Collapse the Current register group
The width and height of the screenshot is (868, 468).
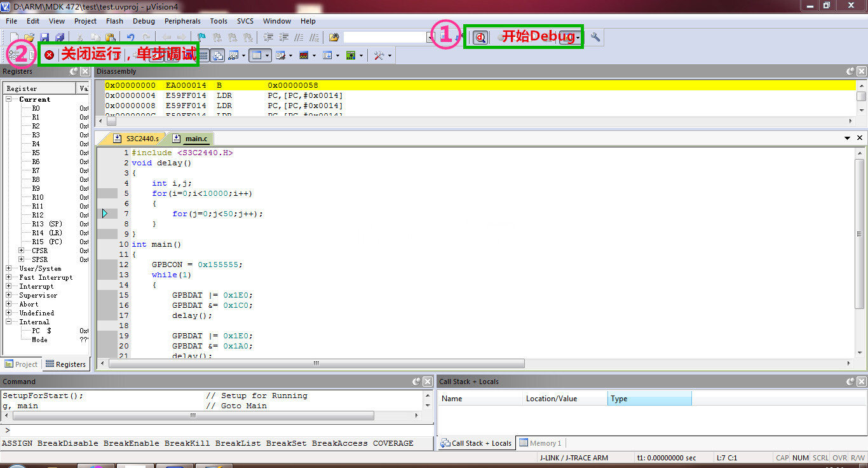[9, 99]
